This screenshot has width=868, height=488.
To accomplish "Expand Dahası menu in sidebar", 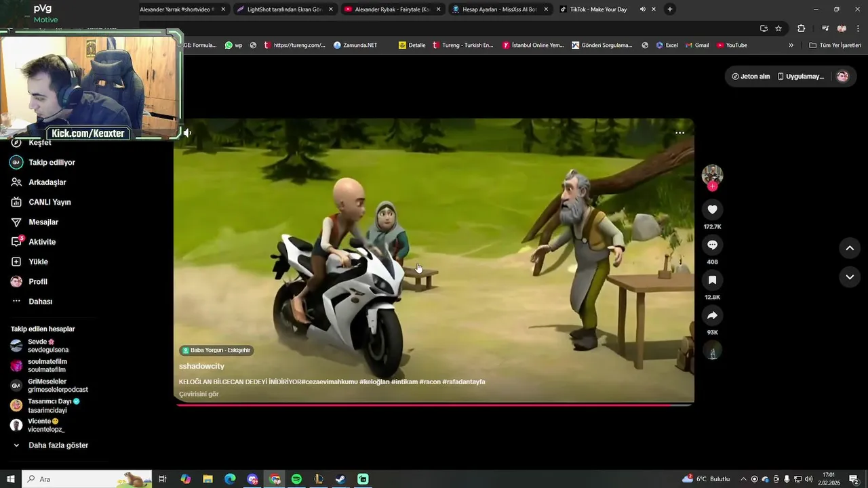I will coord(32,302).
